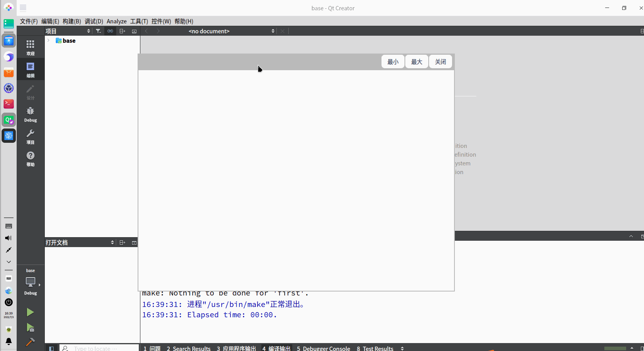This screenshot has height=351, width=644.
Task: Open the 构建(B) menu
Action: (x=72, y=21)
